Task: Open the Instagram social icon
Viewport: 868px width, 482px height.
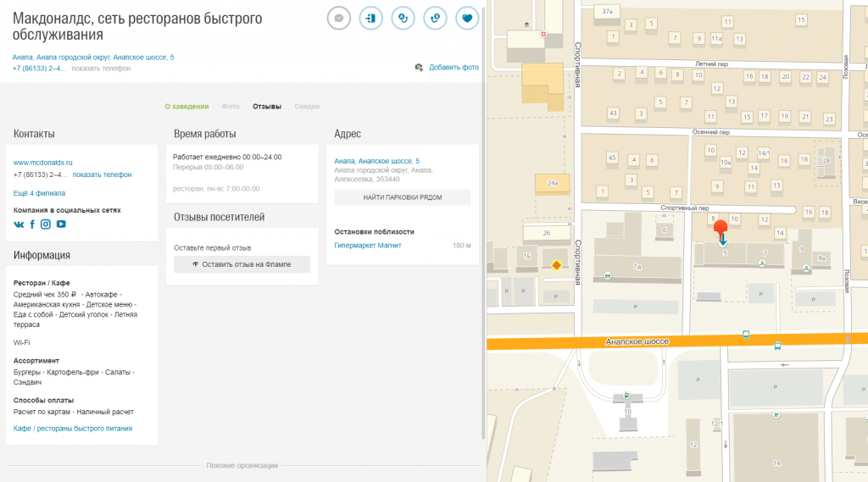Action: tap(46, 224)
